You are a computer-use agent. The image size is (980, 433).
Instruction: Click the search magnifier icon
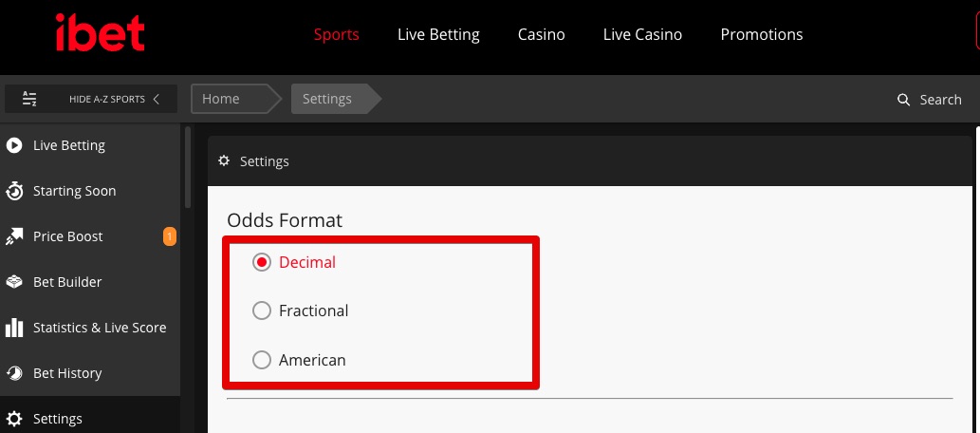click(x=903, y=100)
